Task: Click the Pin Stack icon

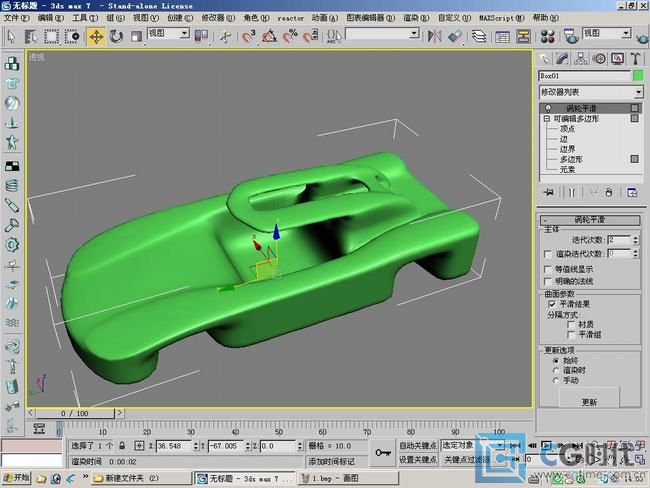Action: pyautogui.click(x=549, y=192)
